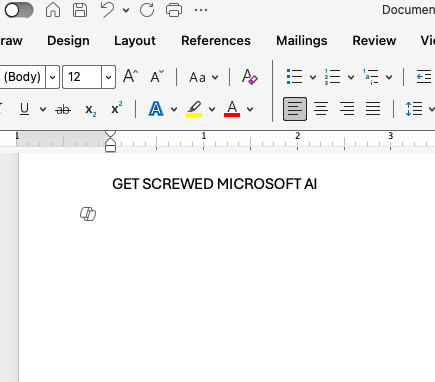Open underline style dropdown arrow
Image resolution: width=435 pixels, height=382 pixels.
pos(43,109)
